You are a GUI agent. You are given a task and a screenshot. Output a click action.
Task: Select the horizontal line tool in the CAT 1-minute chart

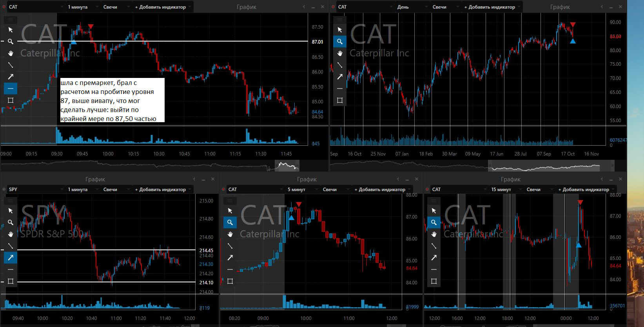[11, 89]
